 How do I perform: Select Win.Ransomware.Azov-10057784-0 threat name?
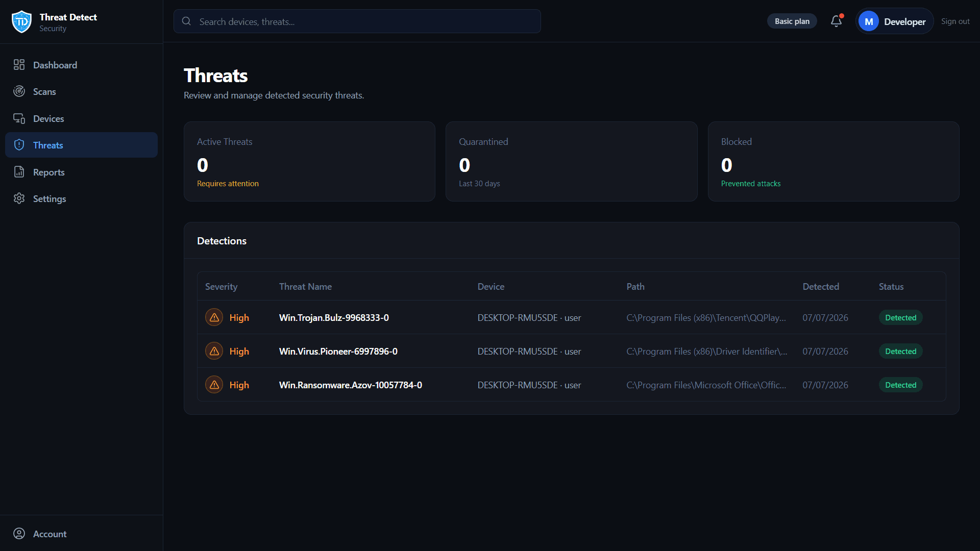[350, 385]
